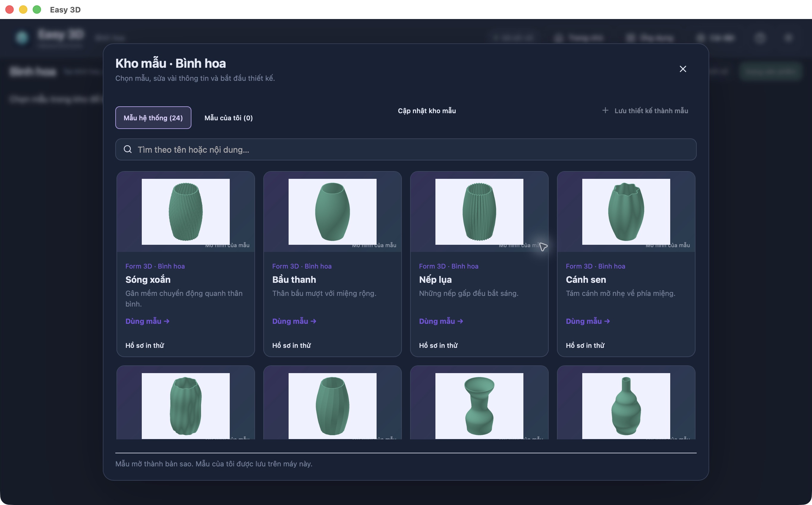Image resolution: width=812 pixels, height=505 pixels.
Task: Open Hồ sơ in thử for Sóng xoắn
Action: [x=145, y=345]
